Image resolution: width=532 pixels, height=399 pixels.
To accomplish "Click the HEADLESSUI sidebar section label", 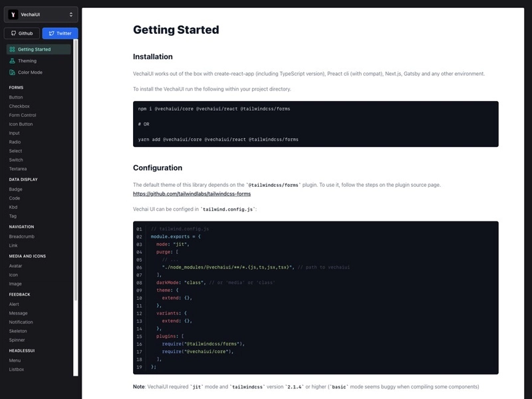I will 22,351.
